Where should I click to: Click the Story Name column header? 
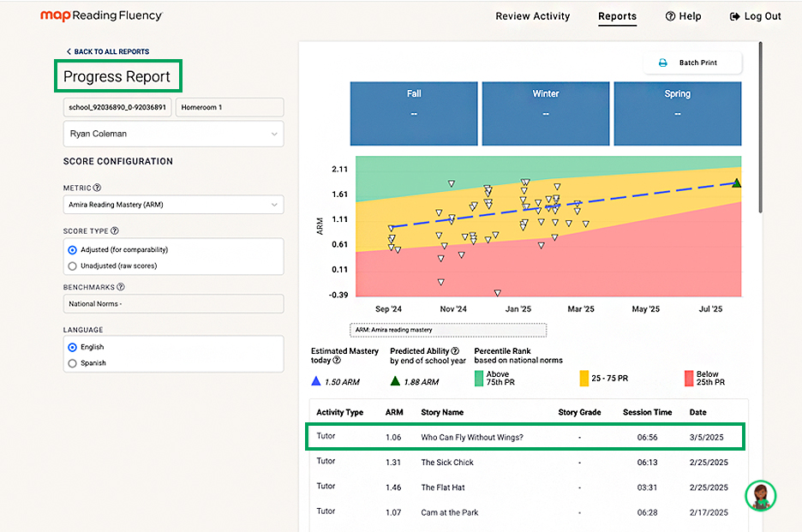click(x=442, y=412)
